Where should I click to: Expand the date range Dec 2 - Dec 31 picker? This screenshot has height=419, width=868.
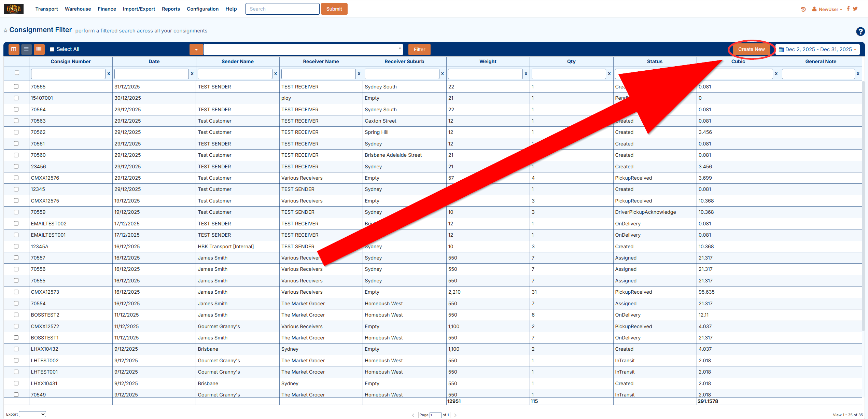coord(818,50)
